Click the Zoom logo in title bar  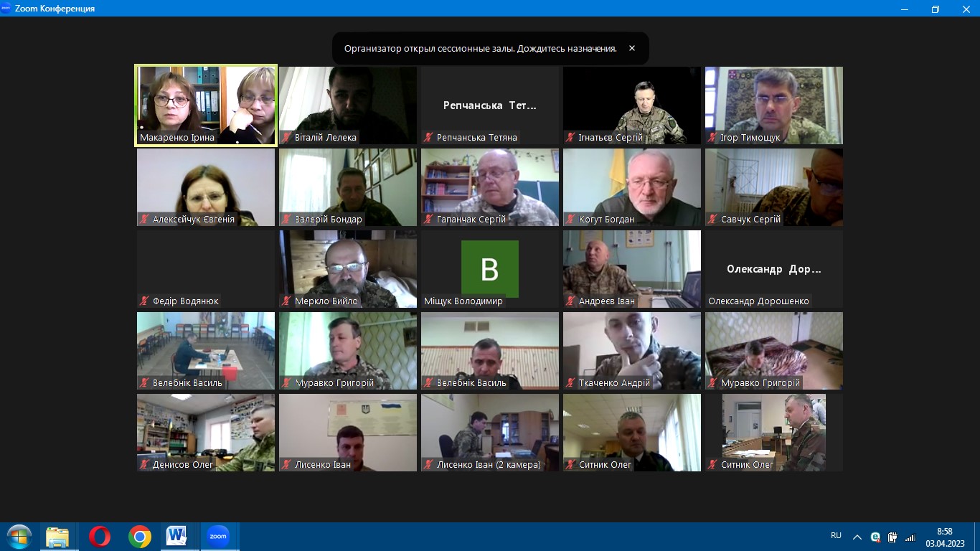(x=6, y=9)
